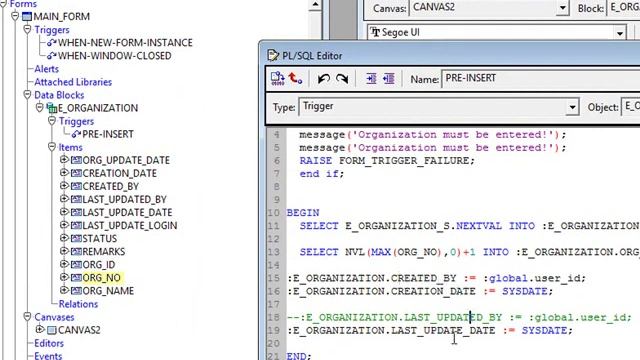Outdent the selected code lines

pos(389,78)
